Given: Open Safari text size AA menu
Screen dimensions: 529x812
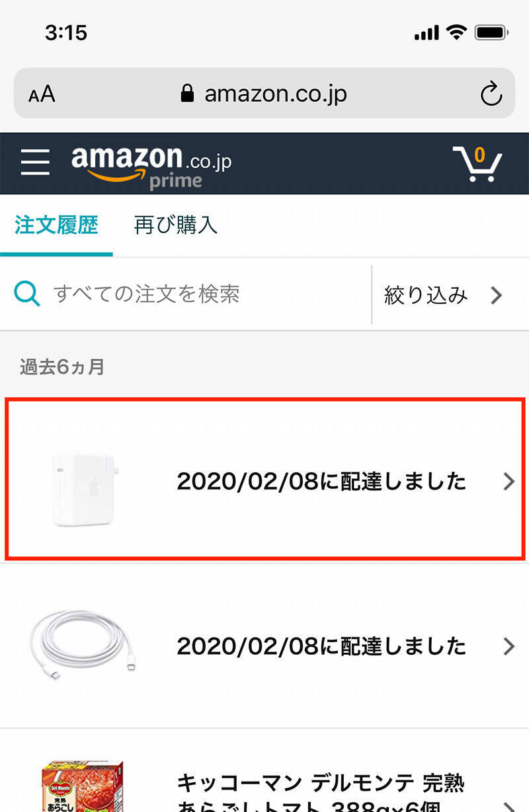Looking at the screenshot, I should click(x=42, y=94).
